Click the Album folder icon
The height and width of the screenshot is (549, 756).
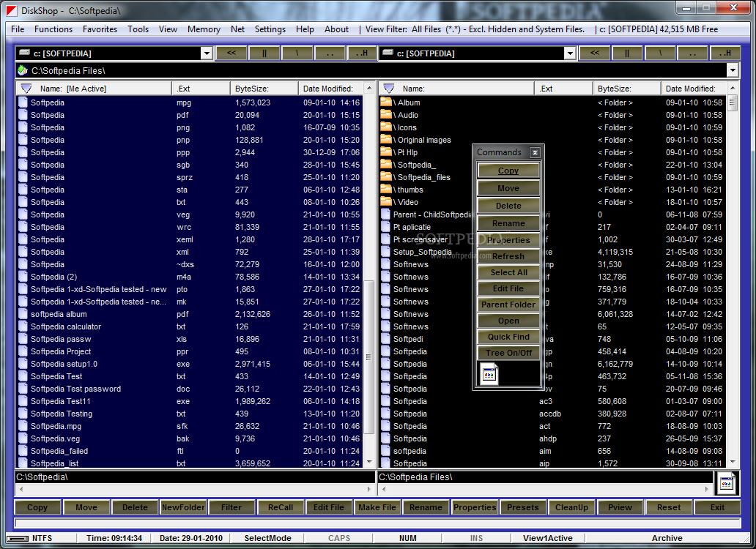pos(386,102)
